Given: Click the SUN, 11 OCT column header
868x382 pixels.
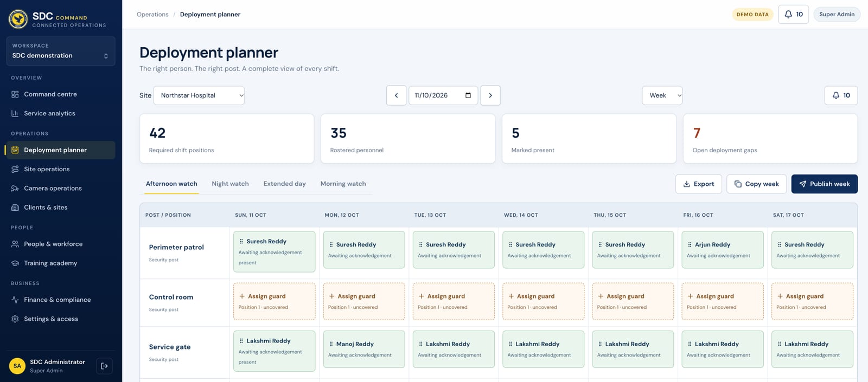Looking at the screenshot, I should [251, 215].
